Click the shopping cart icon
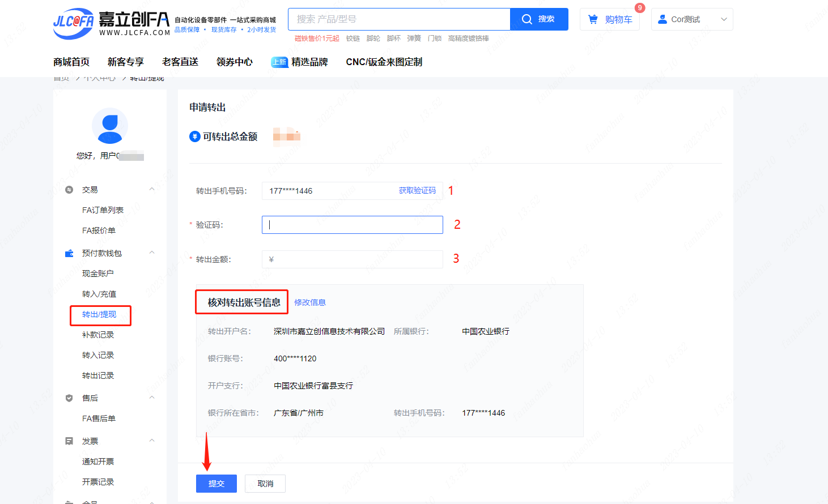Image resolution: width=828 pixels, height=504 pixels. point(593,19)
